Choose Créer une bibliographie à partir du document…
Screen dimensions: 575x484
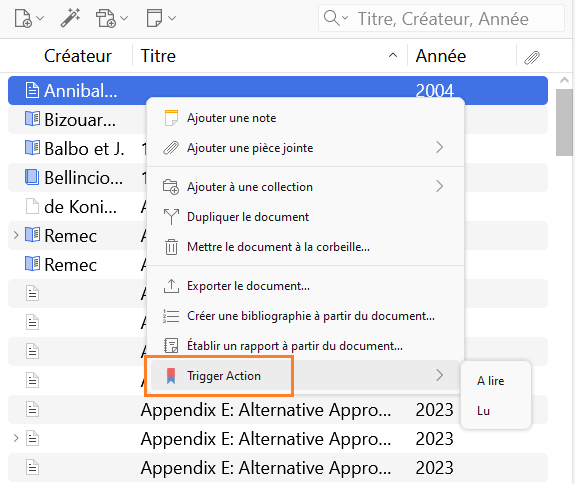click(305, 316)
